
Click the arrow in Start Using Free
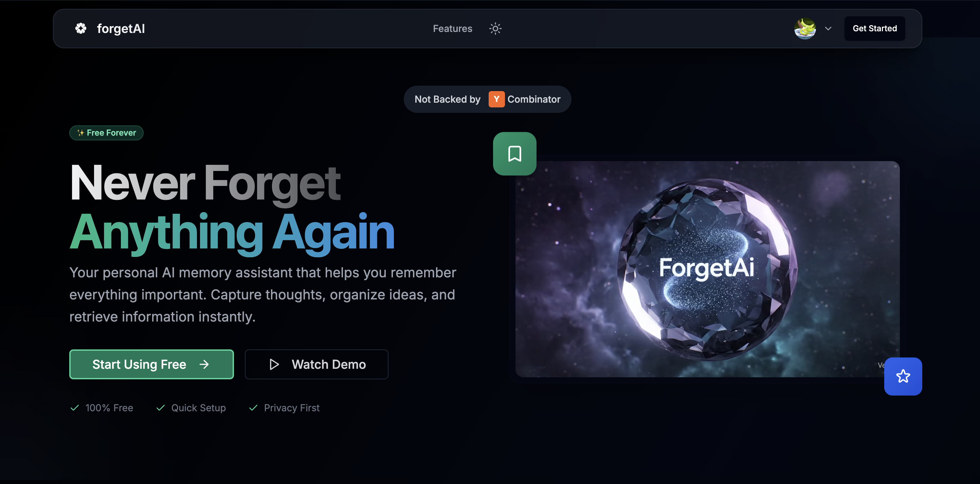click(204, 364)
